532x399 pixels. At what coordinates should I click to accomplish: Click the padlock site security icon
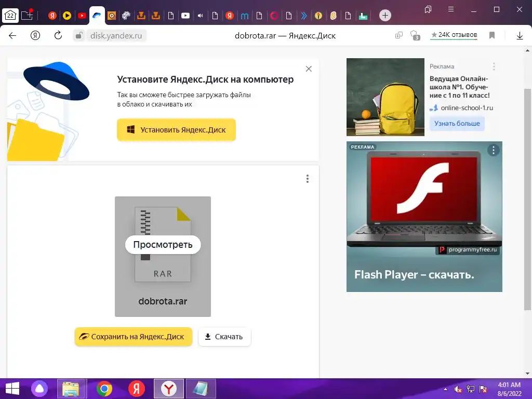click(79, 35)
